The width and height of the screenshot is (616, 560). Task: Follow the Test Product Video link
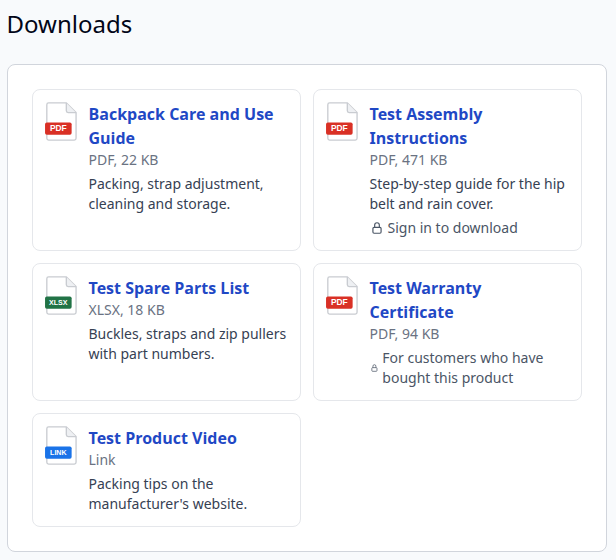click(x=163, y=439)
